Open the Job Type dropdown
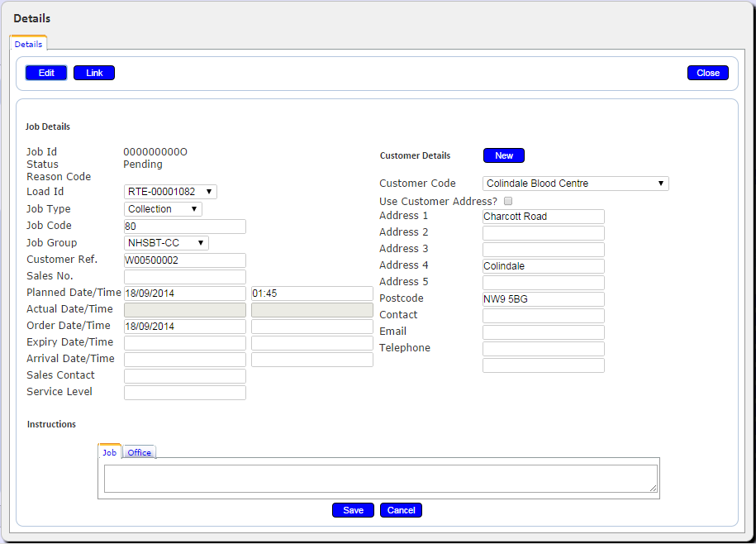The height and width of the screenshot is (544, 756). click(163, 209)
